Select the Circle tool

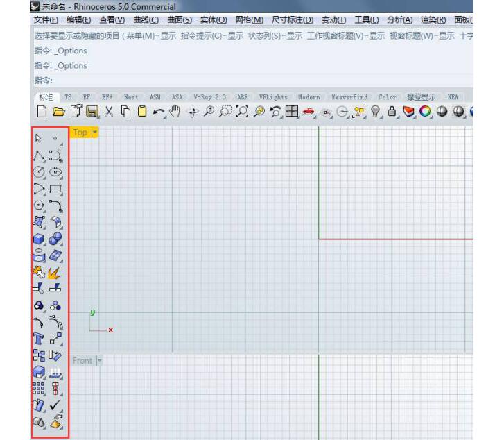pyautogui.click(x=40, y=172)
